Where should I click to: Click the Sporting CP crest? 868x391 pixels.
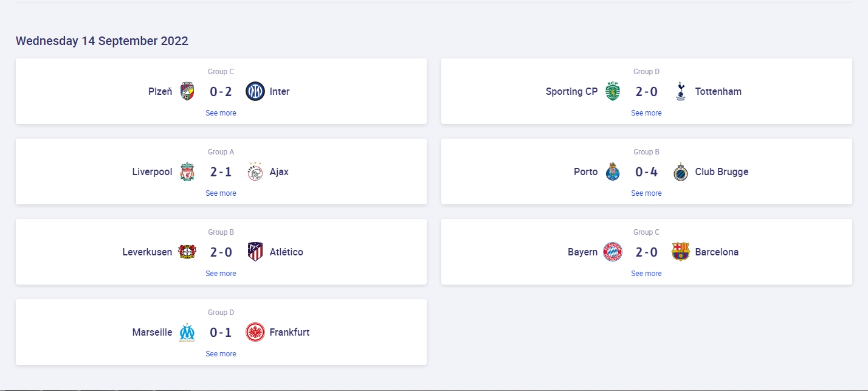[x=613, y=92]
